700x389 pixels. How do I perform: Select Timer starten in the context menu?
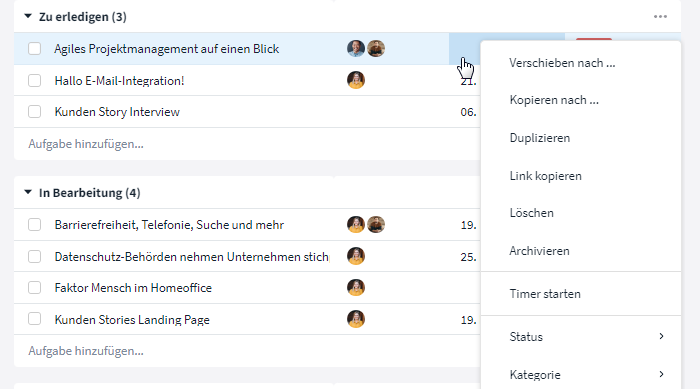[545, 294]
